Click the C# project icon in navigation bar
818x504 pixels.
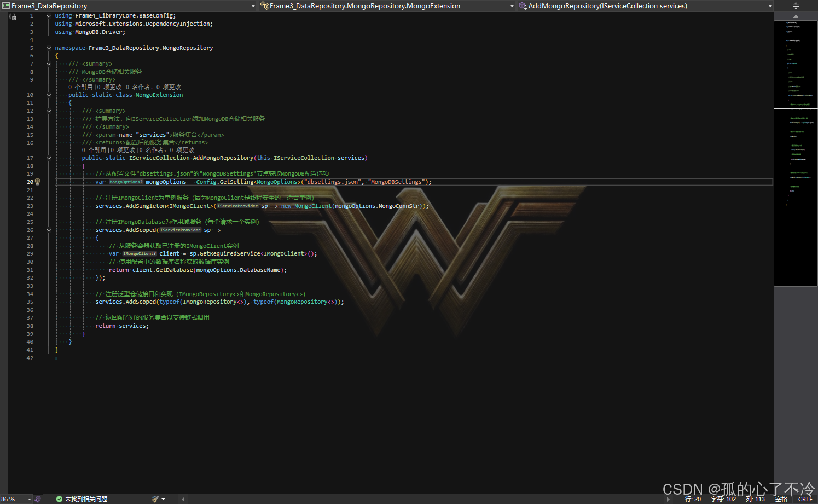pos(6,6)
